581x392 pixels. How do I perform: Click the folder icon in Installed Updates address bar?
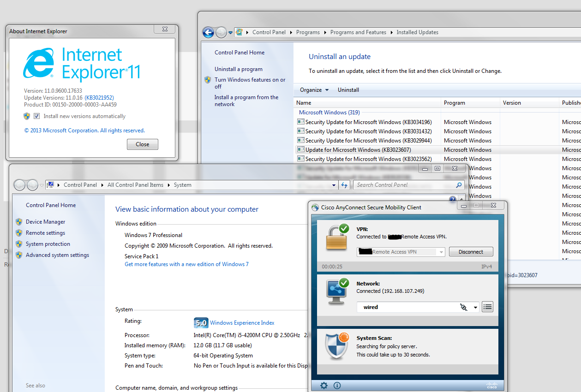tap(239, 32)
